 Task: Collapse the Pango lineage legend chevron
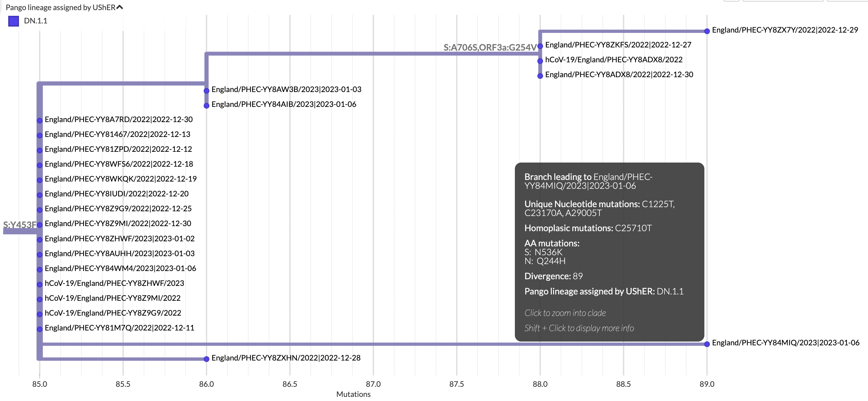(x=119, y=7)
